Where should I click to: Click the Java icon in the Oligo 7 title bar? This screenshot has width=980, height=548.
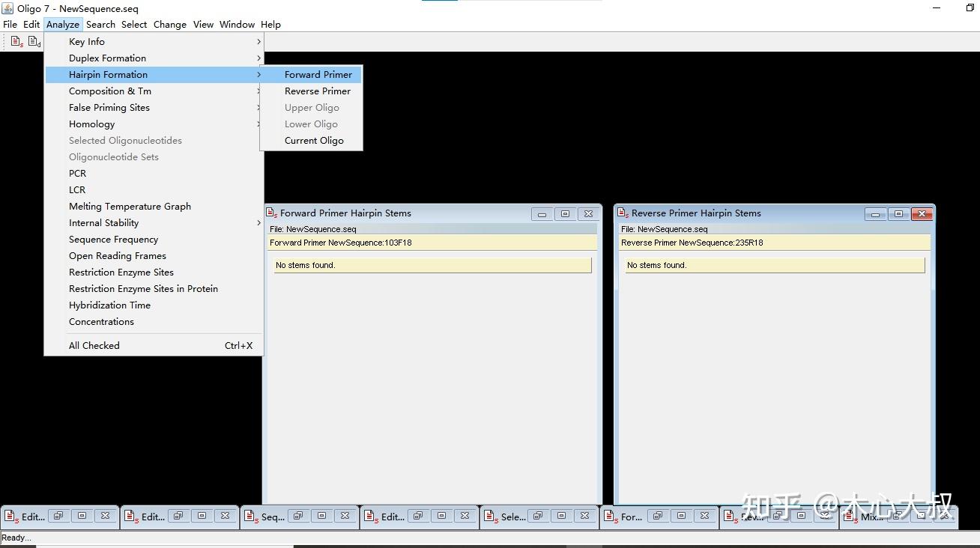[x=8, y=8]
